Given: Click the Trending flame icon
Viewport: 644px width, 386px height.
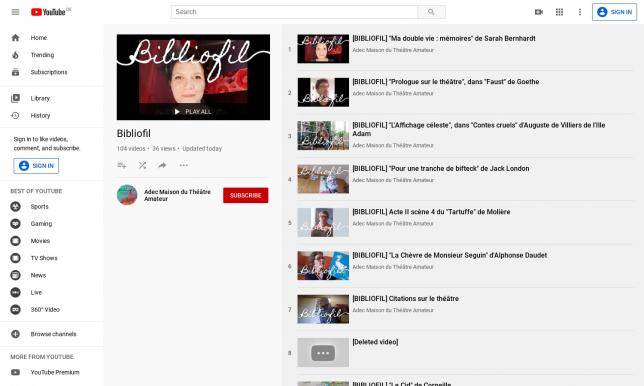Looking at the screenshot, I should pos(15,55).
